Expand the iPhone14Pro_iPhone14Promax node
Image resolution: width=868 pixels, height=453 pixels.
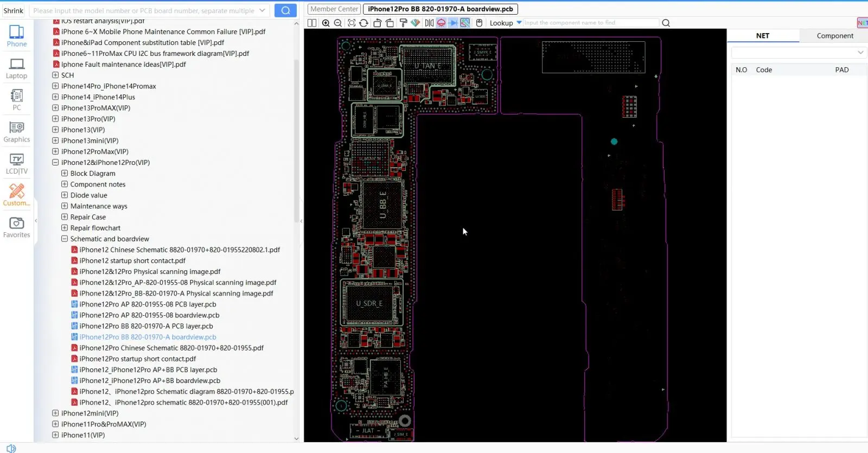pyautogui.click(x=55, y=86)
